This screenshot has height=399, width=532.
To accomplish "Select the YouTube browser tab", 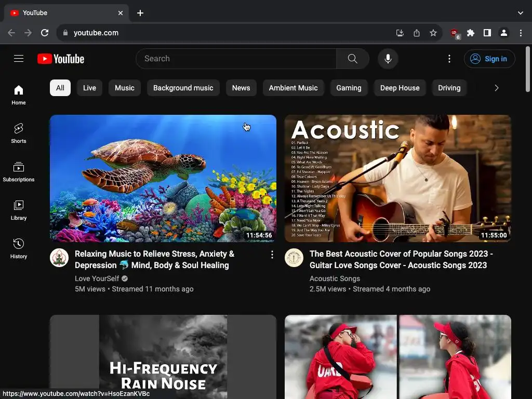I will 66,13.
